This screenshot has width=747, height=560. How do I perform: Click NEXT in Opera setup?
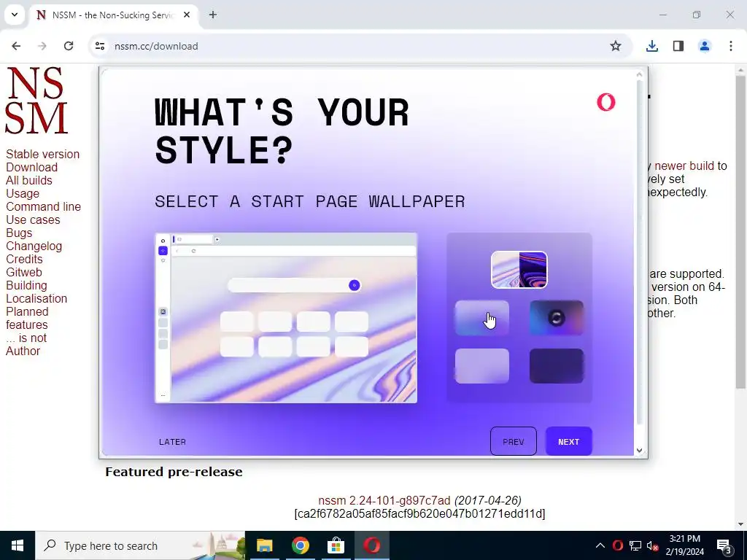pos(569,441)
